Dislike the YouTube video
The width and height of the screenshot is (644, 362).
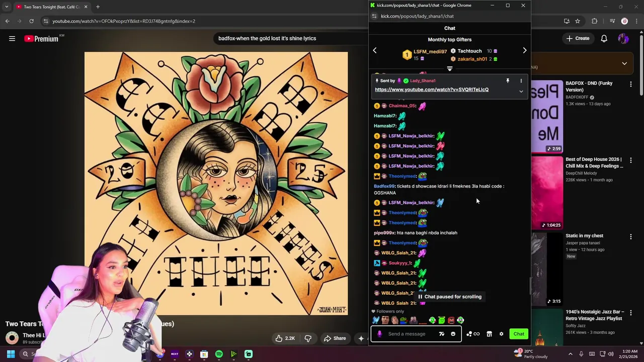click(308, 338)
